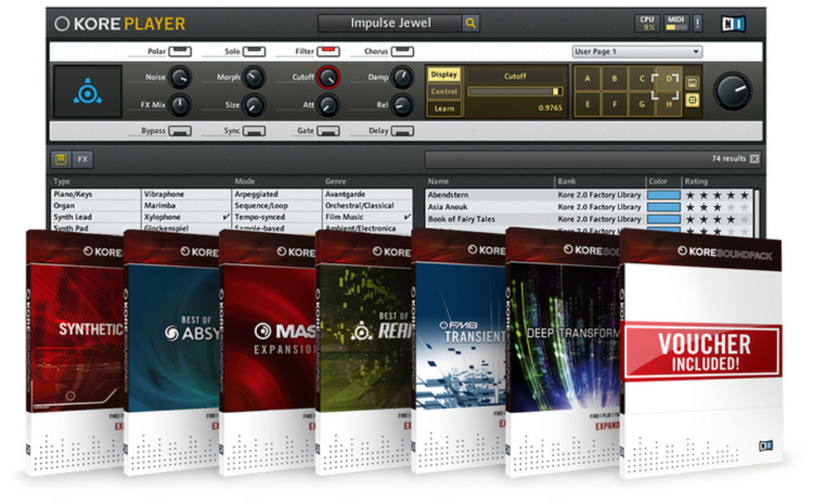Select morph square C

pos(642,79)
